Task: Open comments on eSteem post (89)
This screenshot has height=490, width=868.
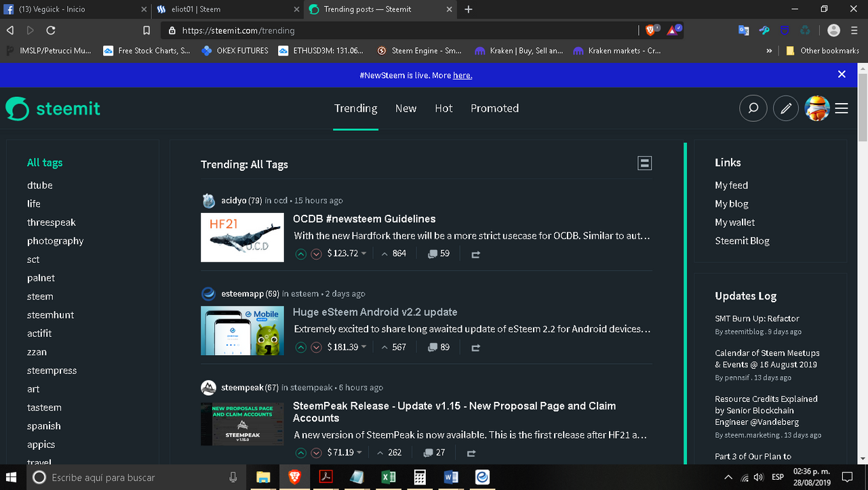Action: [x=439, y=347]
